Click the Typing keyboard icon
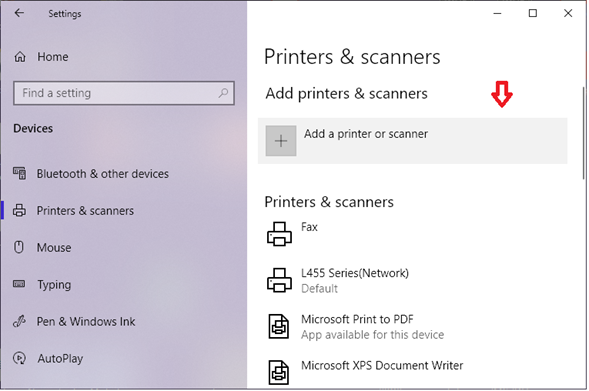Image resolution: width=589 pixels, height=391 pixels. tap(19, 284)
